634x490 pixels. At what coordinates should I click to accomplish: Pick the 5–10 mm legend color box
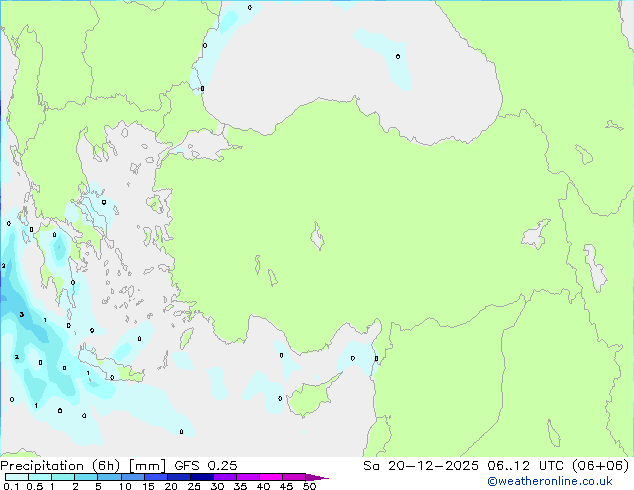[x=109, y=477]
